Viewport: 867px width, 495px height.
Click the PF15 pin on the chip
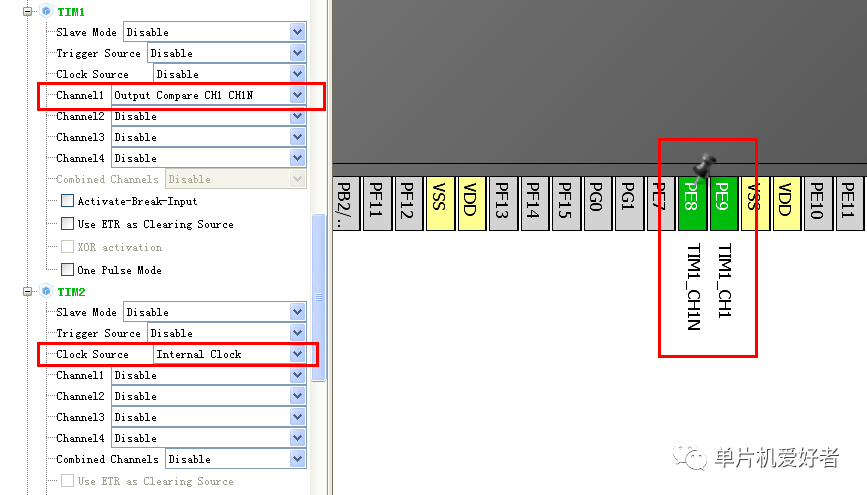tap(566, 203)
